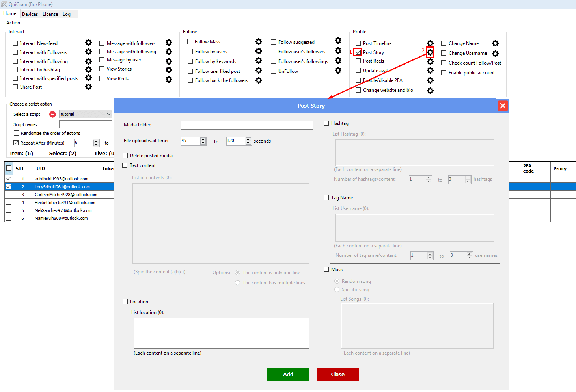Open the License tab
Screen dimensions: 576x392
50,14
